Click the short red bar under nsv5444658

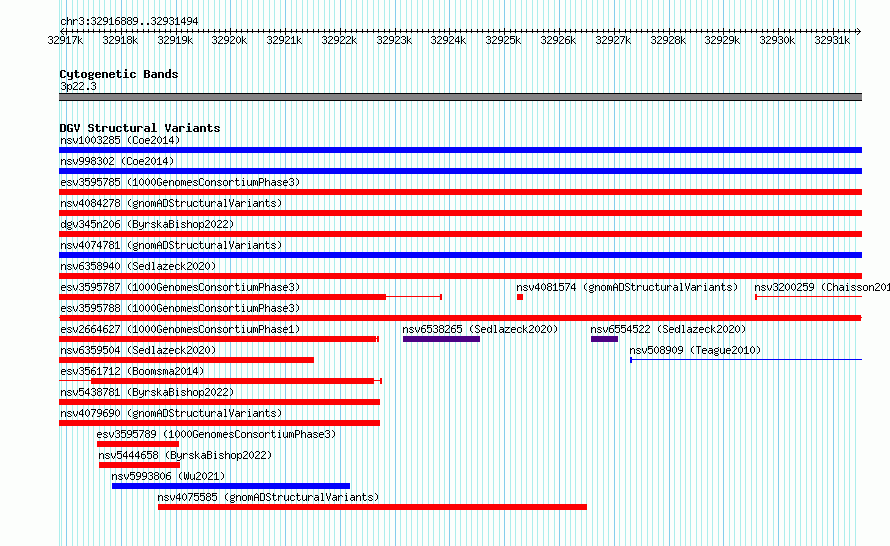click(140, 465)
